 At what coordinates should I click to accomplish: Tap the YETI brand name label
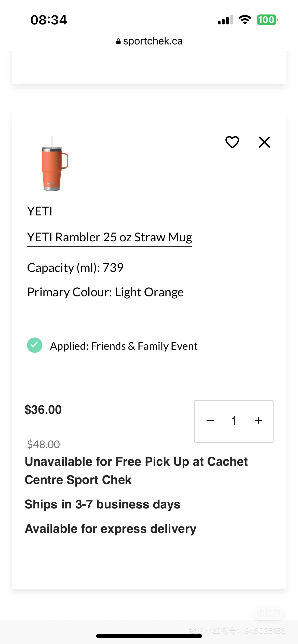[40, 211]
